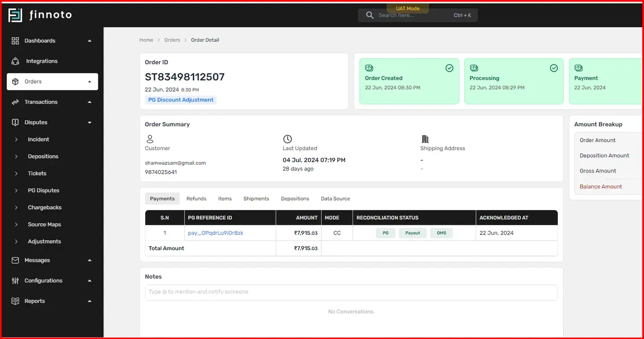Click the Payout reconciliation status badge
The height and width of the screenshot is (339, 644).
pyautogui.click(x=413, y=233)
